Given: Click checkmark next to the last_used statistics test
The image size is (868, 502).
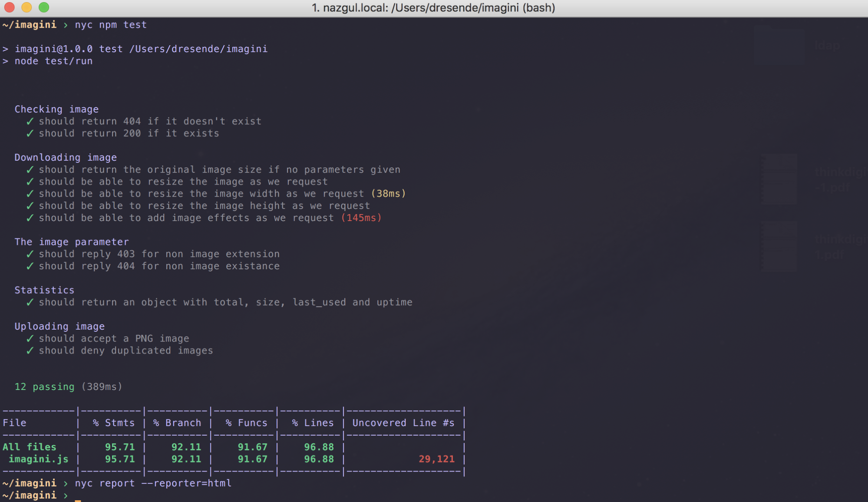Looking at the screenshot, I should click(x=30, y=303).
